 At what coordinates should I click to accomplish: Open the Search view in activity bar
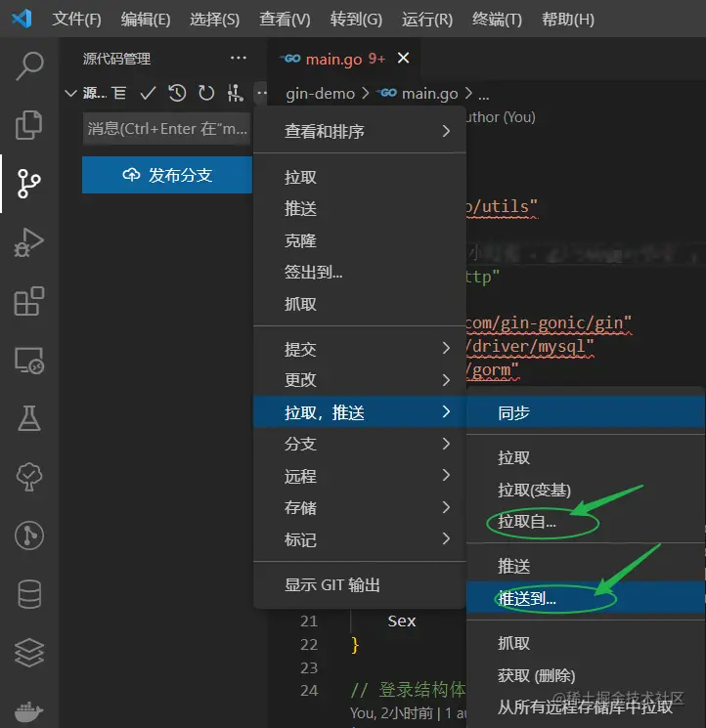click(x=29, y=66)
